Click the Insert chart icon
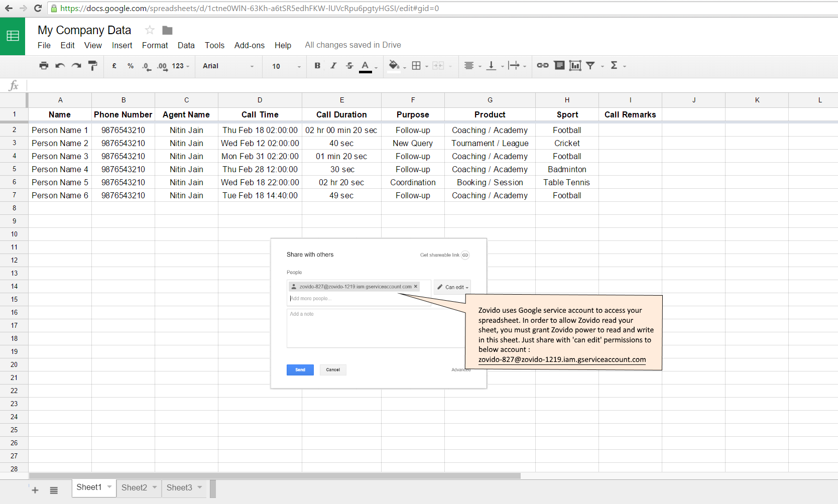838x504 pixels. tap(575, 66)
